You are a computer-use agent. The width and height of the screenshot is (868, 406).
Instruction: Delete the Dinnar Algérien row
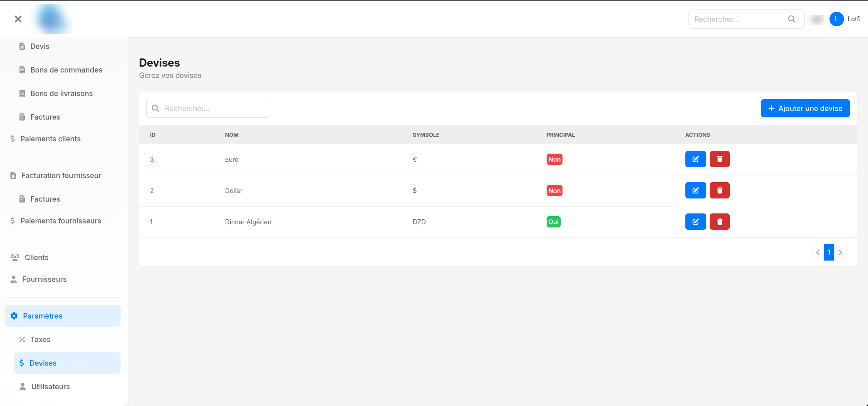719,222
